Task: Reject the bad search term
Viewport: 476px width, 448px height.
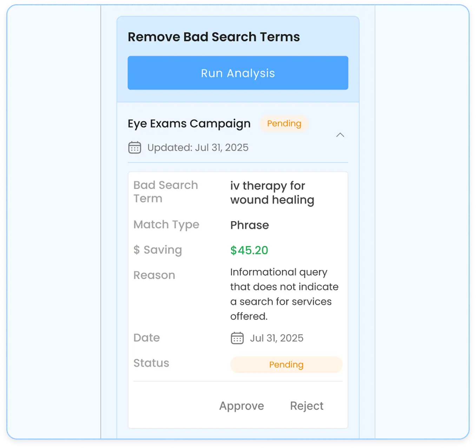Action: (306, 406)
